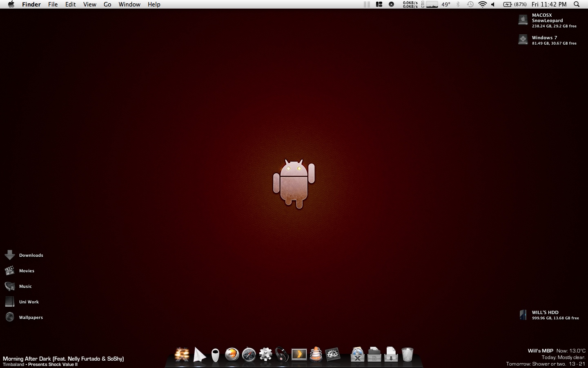Select the Music desktop folder
The width and height of the screenshot is (588, 368).
tap(18, 286)
